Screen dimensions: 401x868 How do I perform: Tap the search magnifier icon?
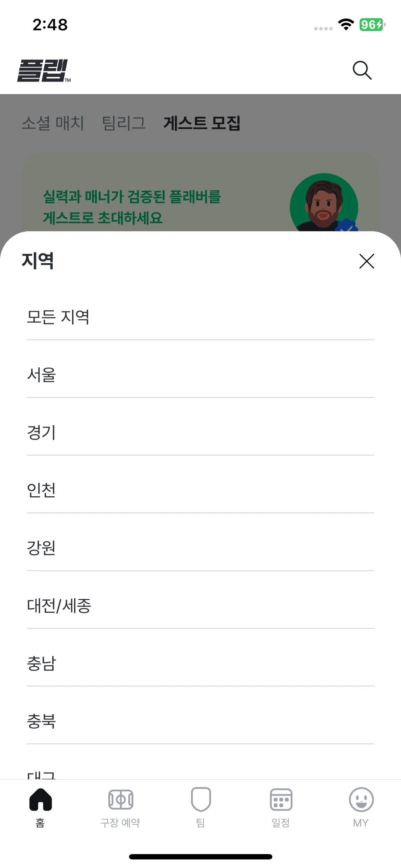pyautogui.click(x=362, y=70)
